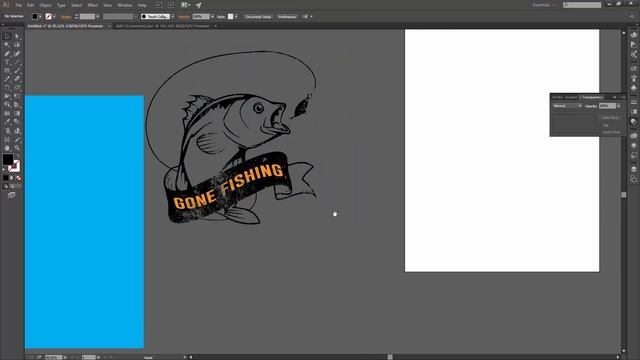Select the Zoom tool

point(17,148)
